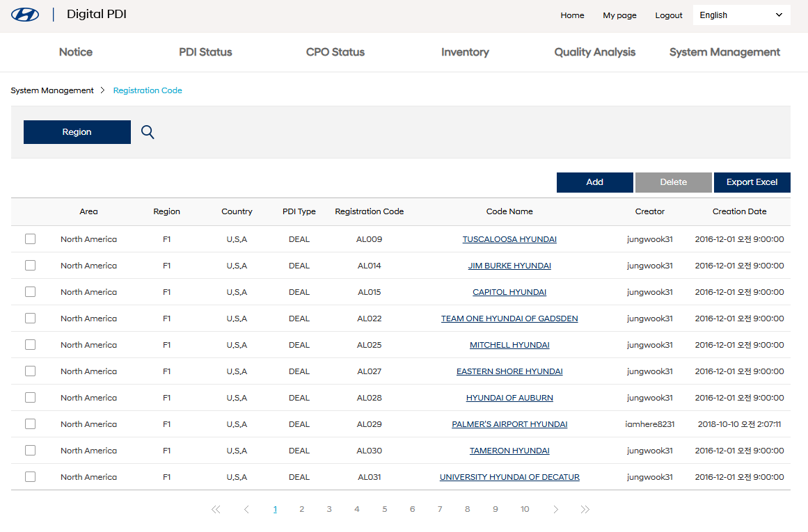Open the CPO Status menu
The image size is (808, 532).
(x=335, y=52)
